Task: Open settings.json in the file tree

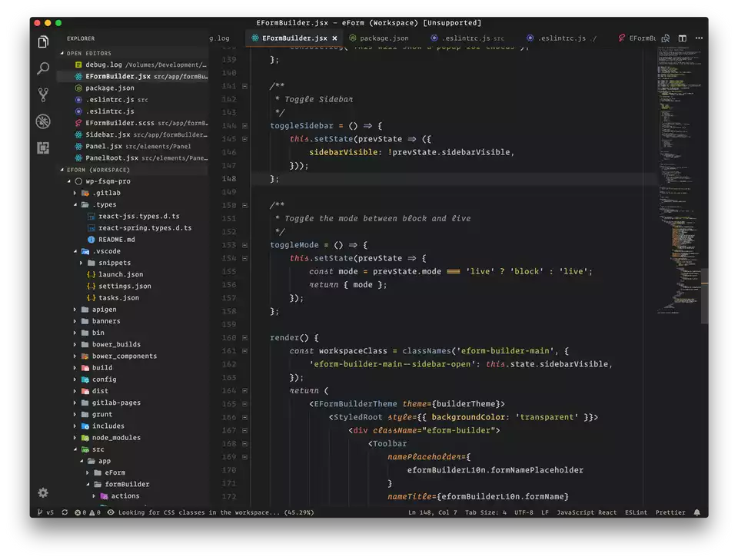Action: (x=133, y=286)
